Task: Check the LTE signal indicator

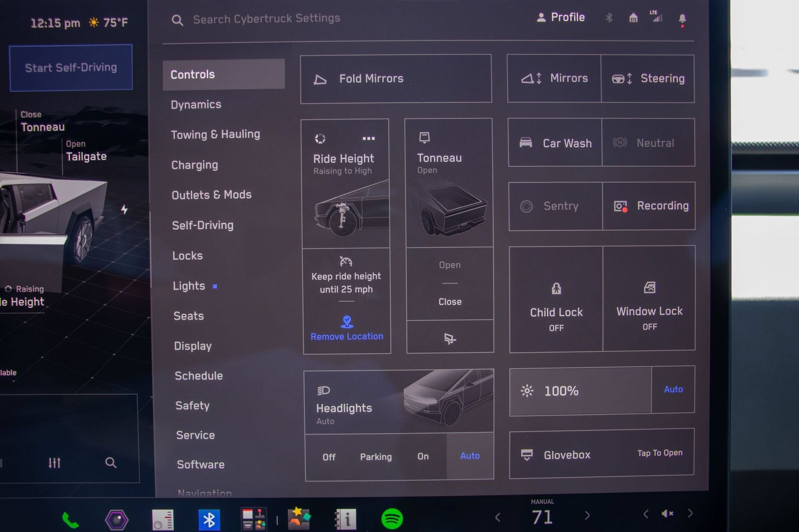Action: [x=657, y=16]
